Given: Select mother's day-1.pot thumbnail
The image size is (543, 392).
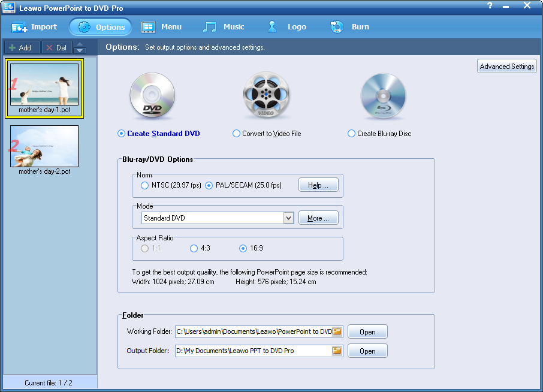Looking at the screenshot, I should pyautogui.click(x=44, y=88).
